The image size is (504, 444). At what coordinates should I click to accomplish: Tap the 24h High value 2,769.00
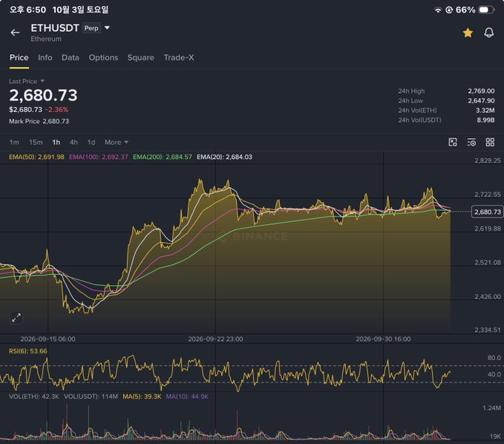pos(481,91)
